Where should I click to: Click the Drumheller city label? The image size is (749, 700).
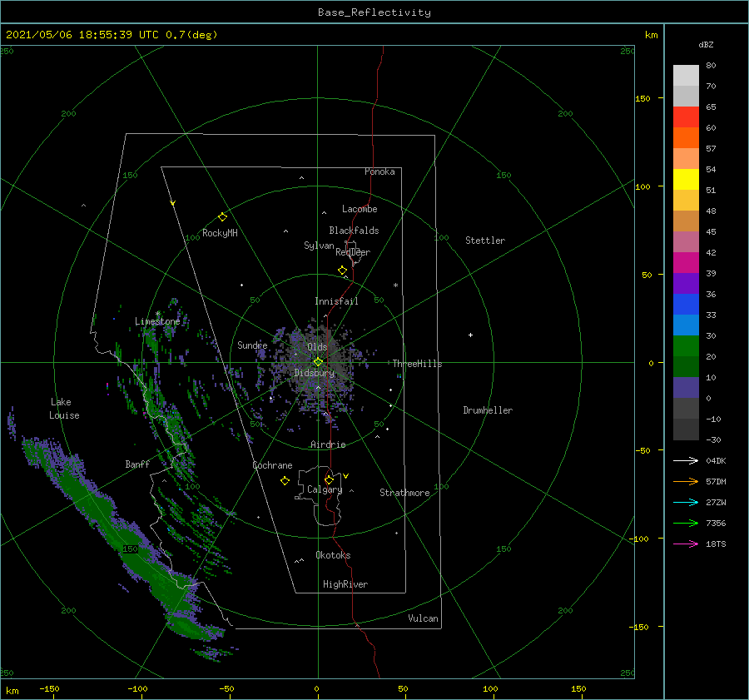488,410
